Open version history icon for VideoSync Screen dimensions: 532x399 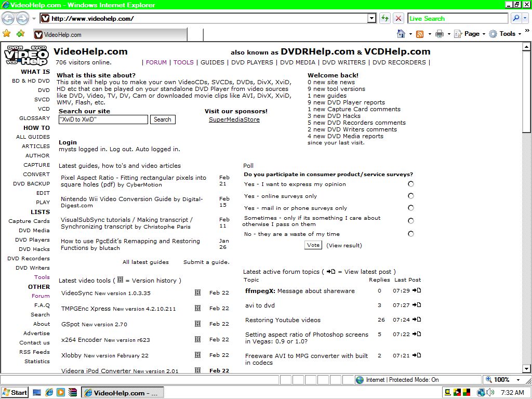[197, 292]
